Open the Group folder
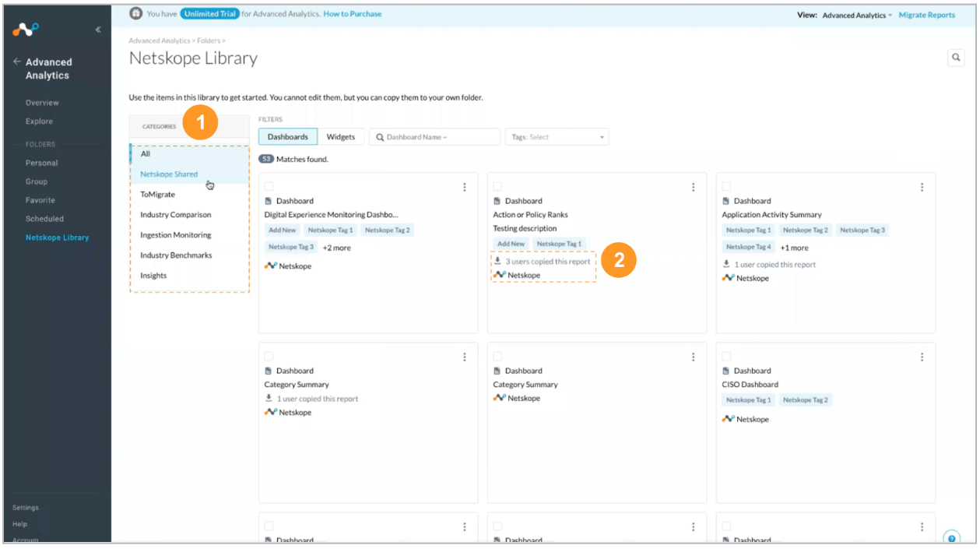The width and height of the screenshot is (980, 549). pos(37,181)
